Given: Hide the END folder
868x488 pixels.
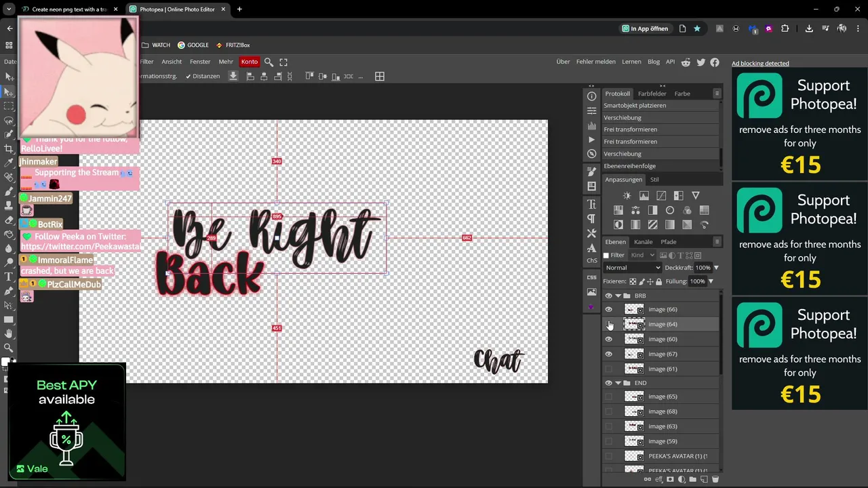Looking at the screenshot, I should point(608,383).
